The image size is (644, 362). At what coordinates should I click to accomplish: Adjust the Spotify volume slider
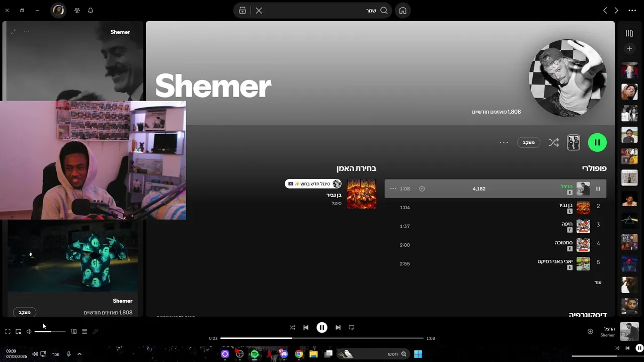(x=50, y=331)
